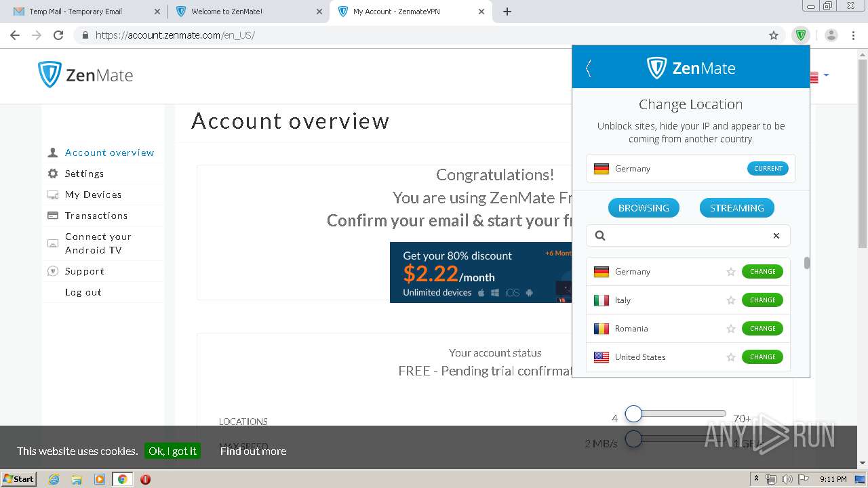
Task: Click the search magnifier icon in location search
Action: [x=600, y=236]
